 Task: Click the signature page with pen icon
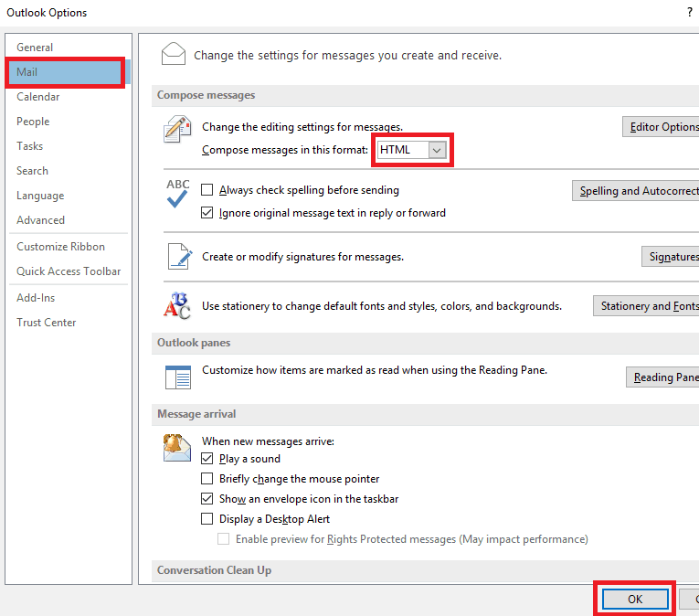click(x=180, y=257)
